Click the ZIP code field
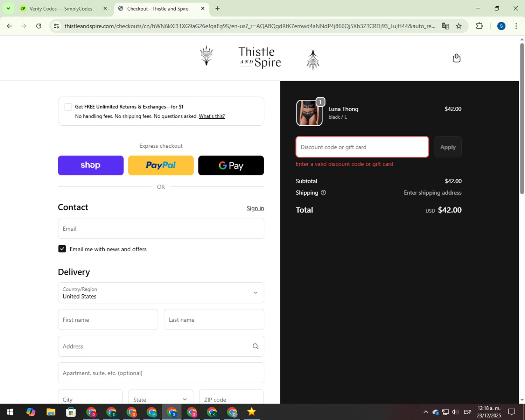This screenshot has height=420, width=525. click(x=231, y=397)
